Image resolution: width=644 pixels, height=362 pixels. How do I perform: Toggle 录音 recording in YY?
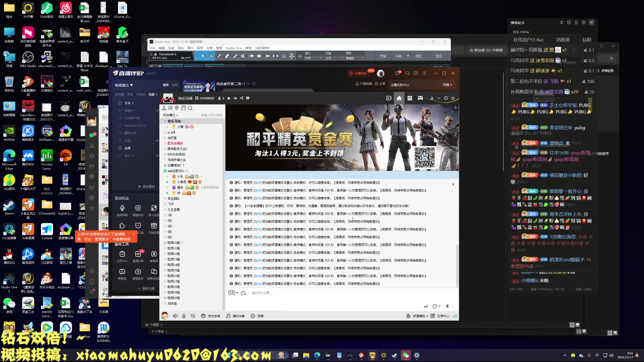click(x=257, y=316)
